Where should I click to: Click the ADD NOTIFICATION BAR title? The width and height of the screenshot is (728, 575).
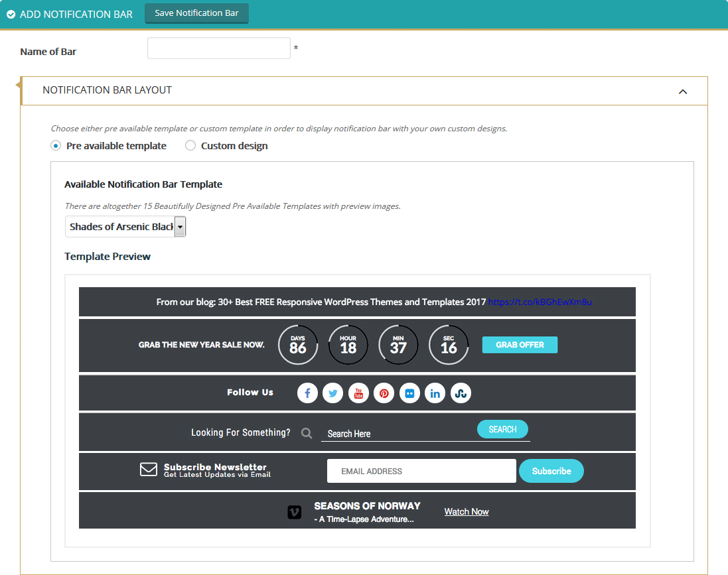[x=76, y=15]
